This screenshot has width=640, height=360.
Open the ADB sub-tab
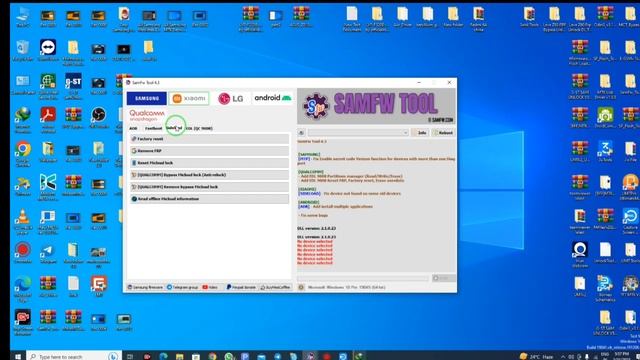tap(133, 128)
